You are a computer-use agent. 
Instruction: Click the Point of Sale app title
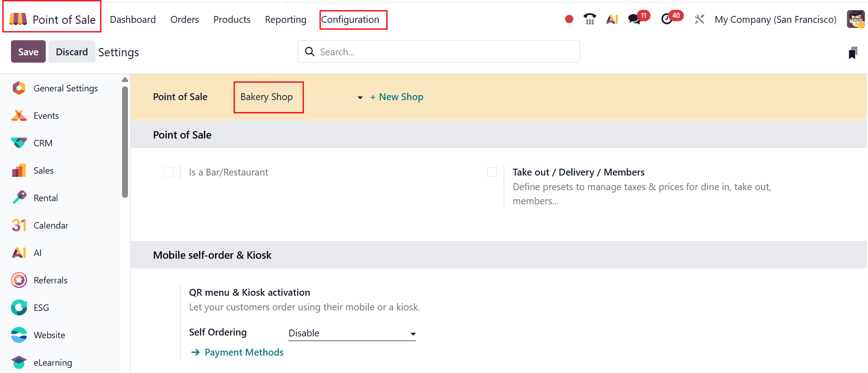click(x=64, y=20)
